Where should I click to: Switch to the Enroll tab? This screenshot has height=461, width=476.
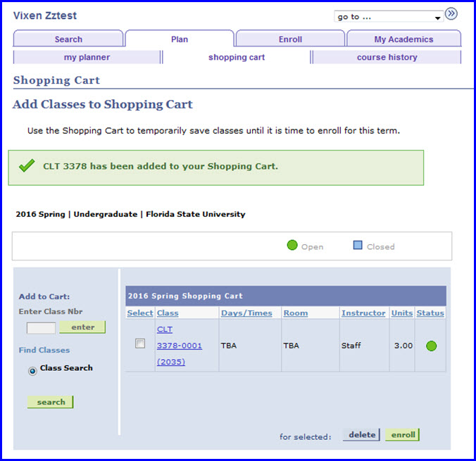(290, 39)
